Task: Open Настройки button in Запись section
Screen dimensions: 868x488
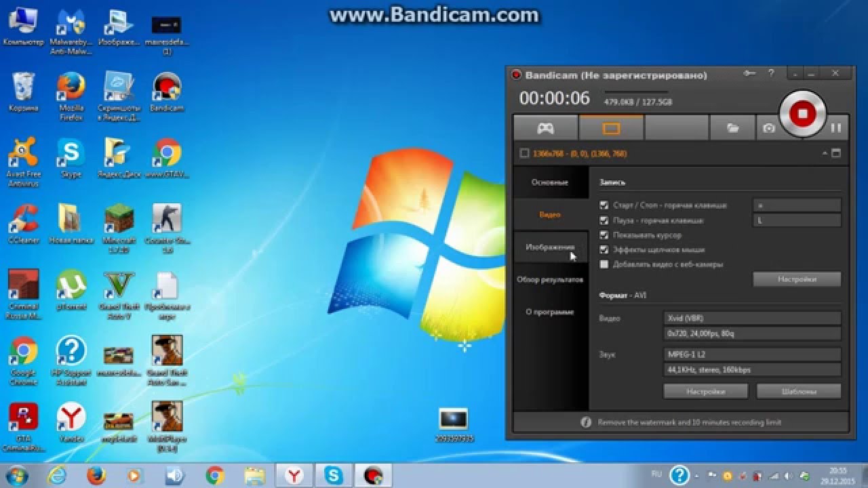Action: click(x=797, y=279)
